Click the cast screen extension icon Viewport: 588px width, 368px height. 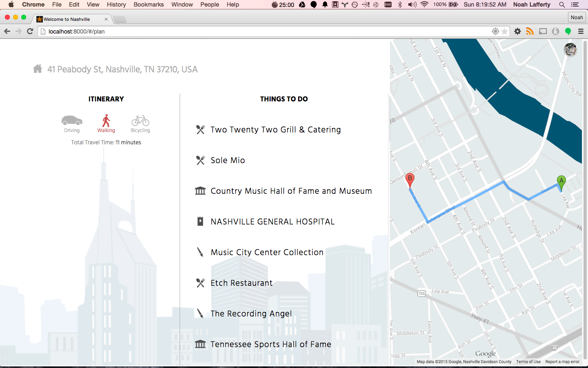[x=543, y=31]
